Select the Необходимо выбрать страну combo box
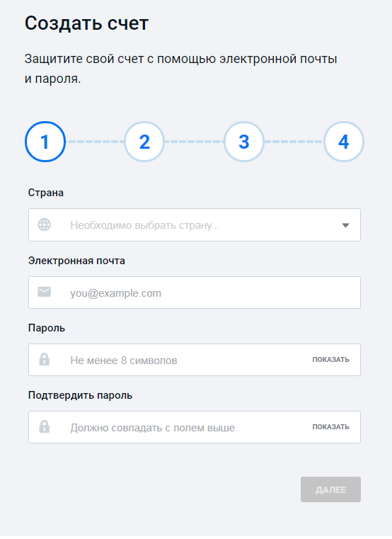The height and width of the screenshot is (539, 392). (x=195, y=225)
